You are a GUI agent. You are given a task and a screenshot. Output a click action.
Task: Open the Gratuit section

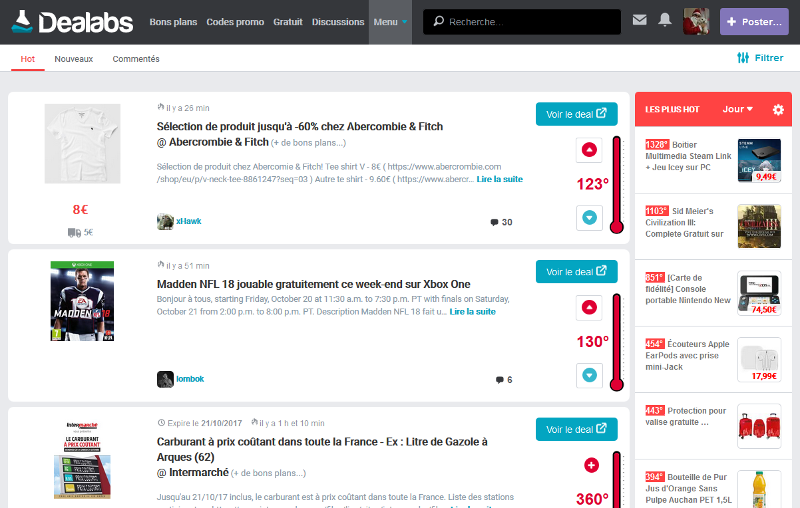[288, 22]
